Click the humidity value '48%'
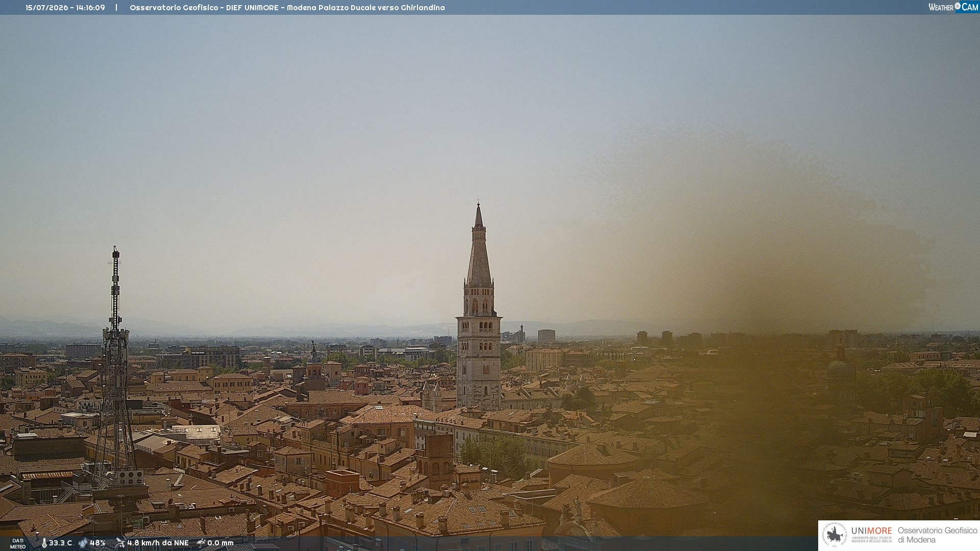 click(x=97, y=543)
